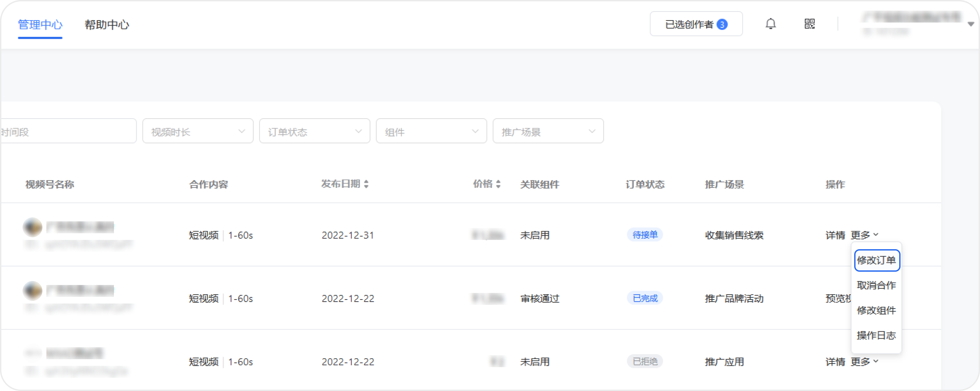Expand account dropdown arrow at top right
Screen dimensions: 980x391
click(x=970, y=24)
